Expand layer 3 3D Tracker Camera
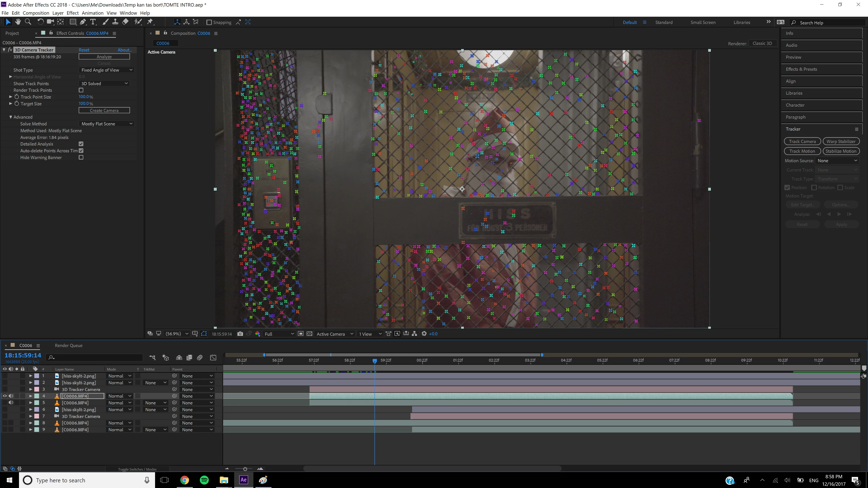 coord(31,389)
